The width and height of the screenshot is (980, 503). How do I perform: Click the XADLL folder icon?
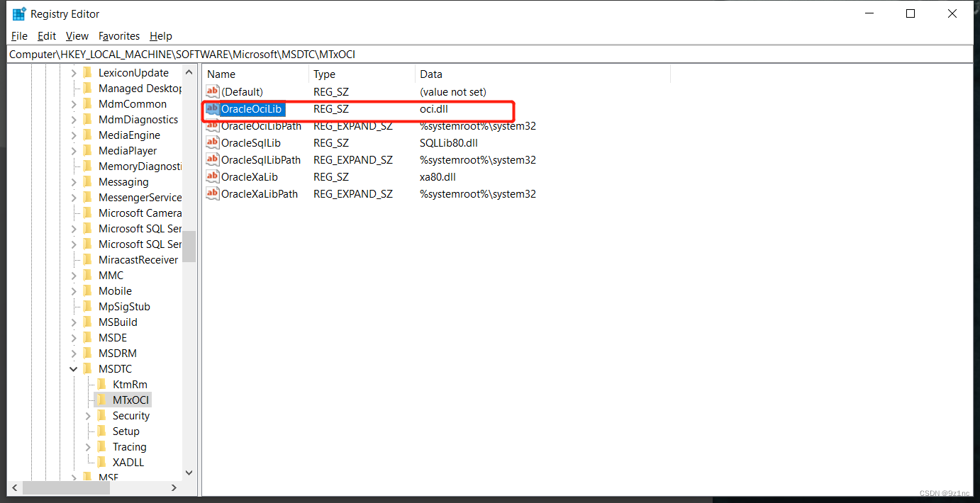tap(101, 463)
